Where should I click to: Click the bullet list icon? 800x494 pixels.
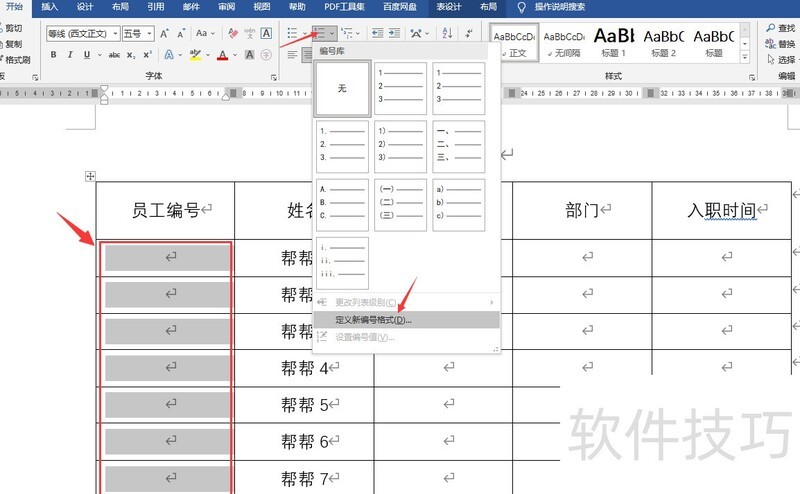(292, 34)
